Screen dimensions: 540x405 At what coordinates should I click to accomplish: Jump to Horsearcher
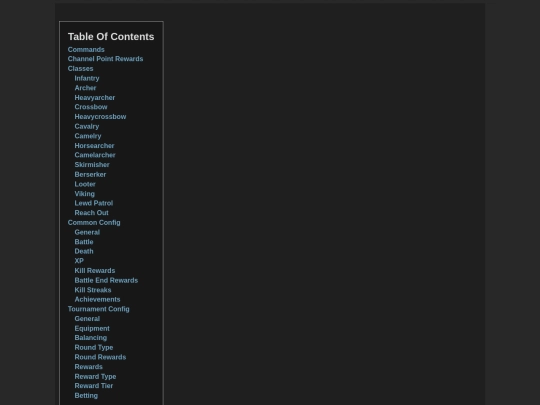(x=94, y=146)
